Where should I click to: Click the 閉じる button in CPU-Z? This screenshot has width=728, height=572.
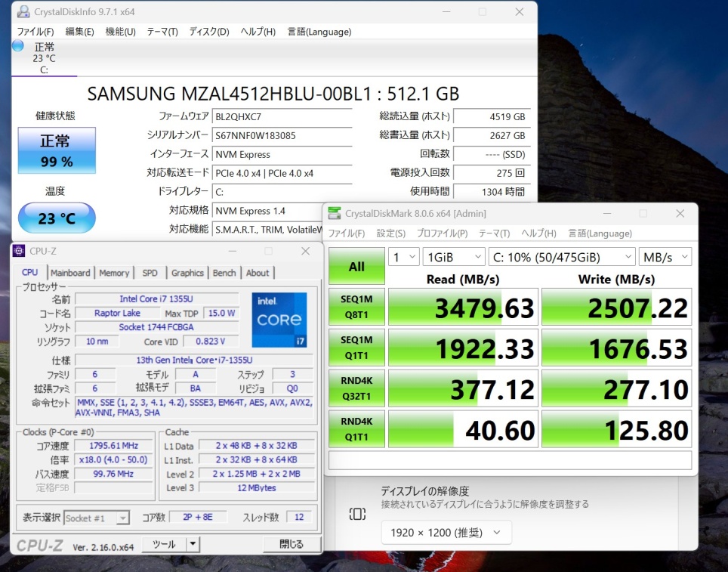pyautogui.click(x=292, y=544)
